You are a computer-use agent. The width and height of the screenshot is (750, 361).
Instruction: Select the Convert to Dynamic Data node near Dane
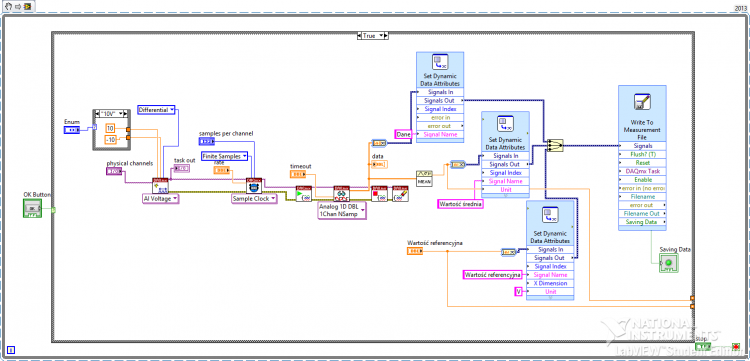[x=379, y=142]
